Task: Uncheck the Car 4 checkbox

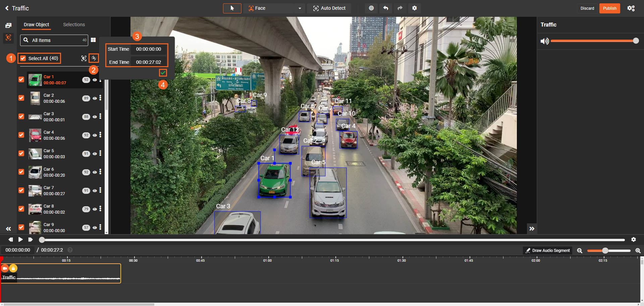Action: point(21,135)
